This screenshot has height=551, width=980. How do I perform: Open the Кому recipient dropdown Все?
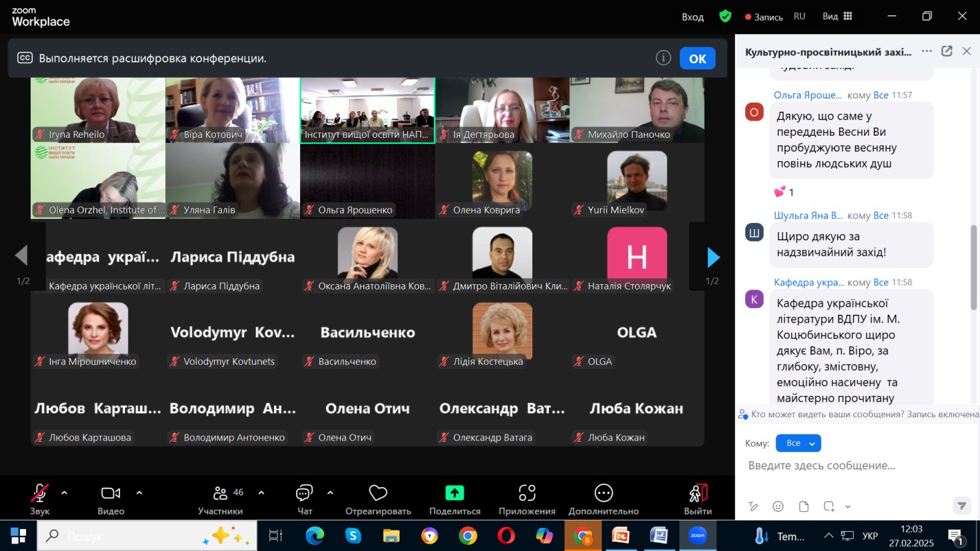[798, 443]
